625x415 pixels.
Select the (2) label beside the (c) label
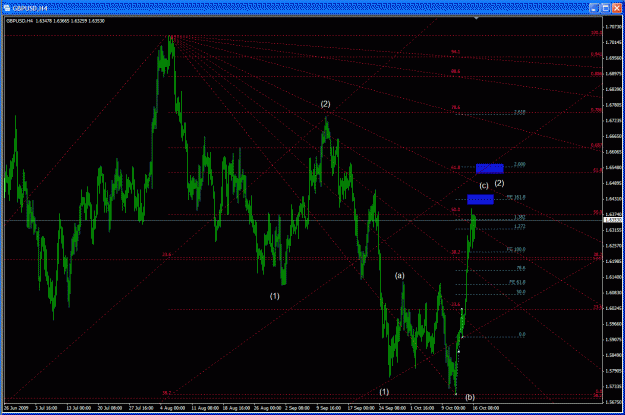(499, 183)
